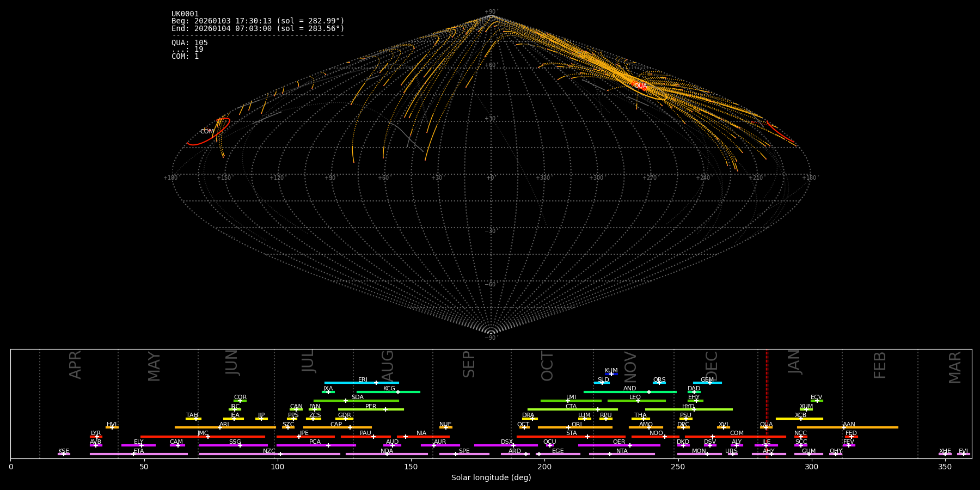The width and height of the screenshot is (980, 490).
Task: Select the station ID text UK0001
Action: tap(185, 14)
